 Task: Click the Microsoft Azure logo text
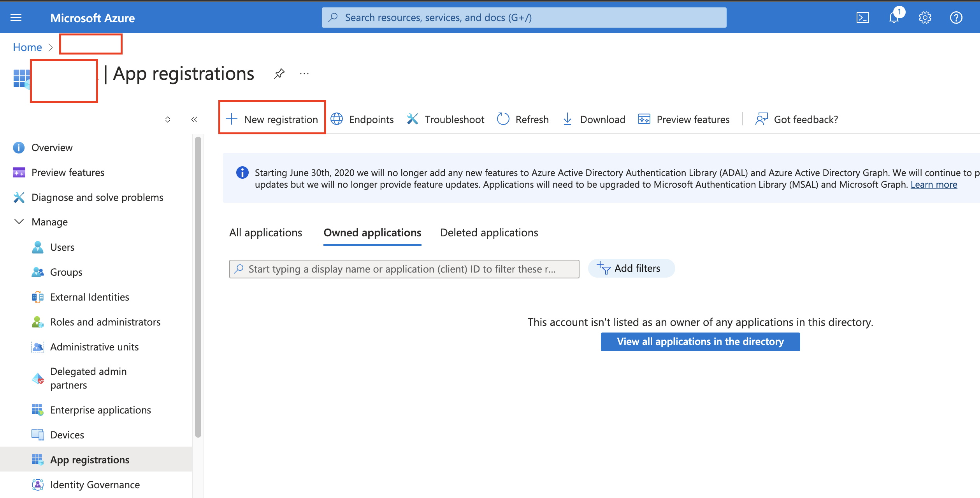click(x=92, y=18)
